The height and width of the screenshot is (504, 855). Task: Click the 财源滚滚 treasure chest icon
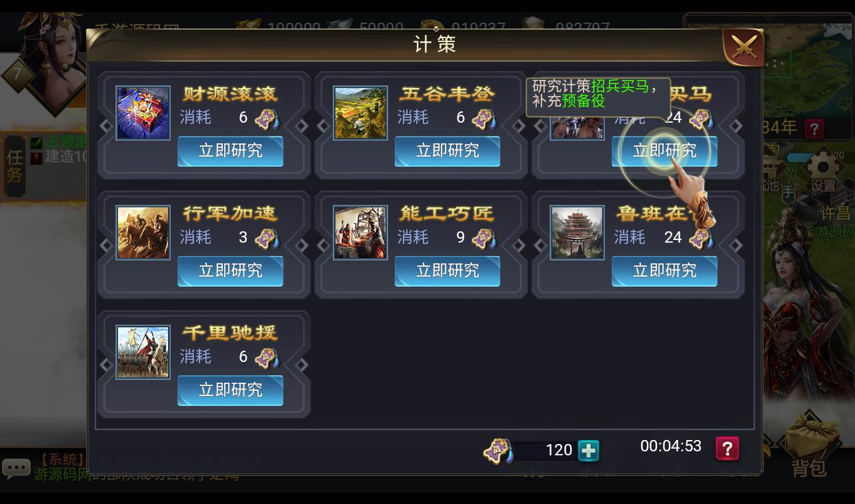coord(143,113)
